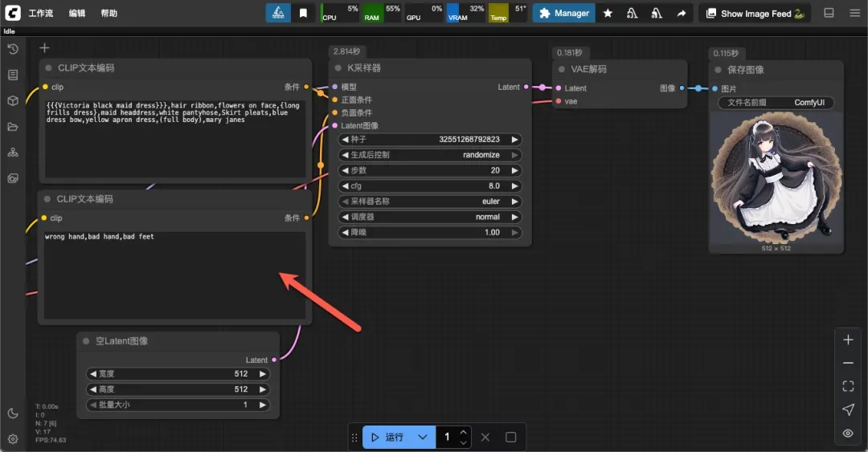This screenshot has width=868, height=452.
Task: Toggle select mode arrow icon
Action: pyautogui.click(x=848, y=409)
